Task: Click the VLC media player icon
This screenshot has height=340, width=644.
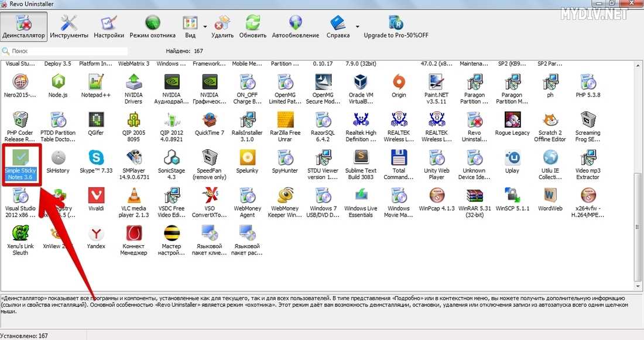Action: click(x=134, y=195)
